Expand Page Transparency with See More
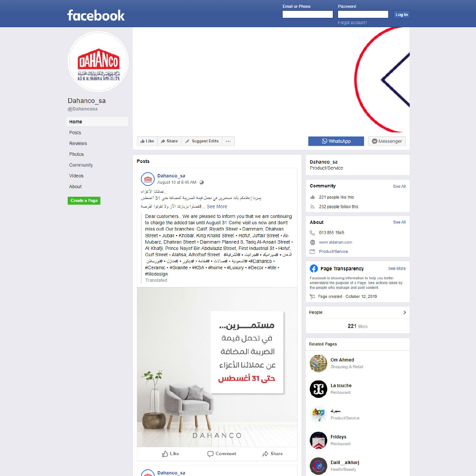The image size is (476, 476). coord(397,268)
